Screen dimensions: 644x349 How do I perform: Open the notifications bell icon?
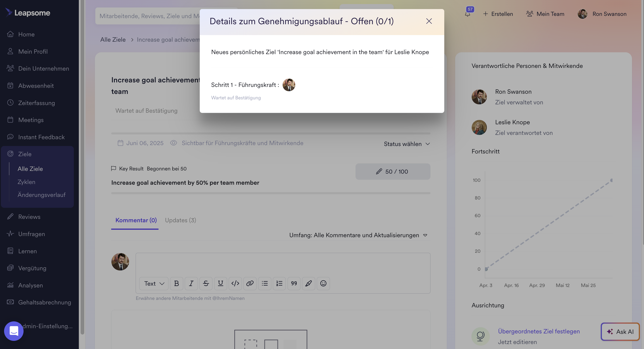tap(468, 14)
